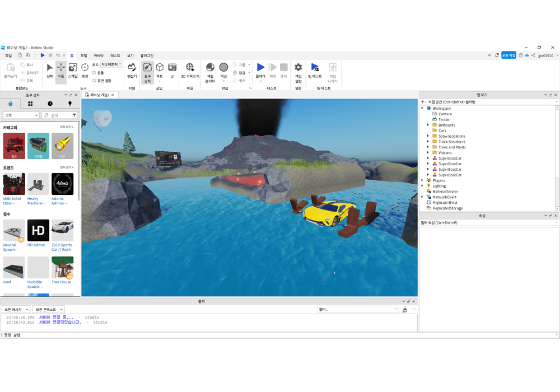
Task: Toggle the 충돌 (Collisions) checkbox
Action: pyautogui.click(x=94, y=72)
